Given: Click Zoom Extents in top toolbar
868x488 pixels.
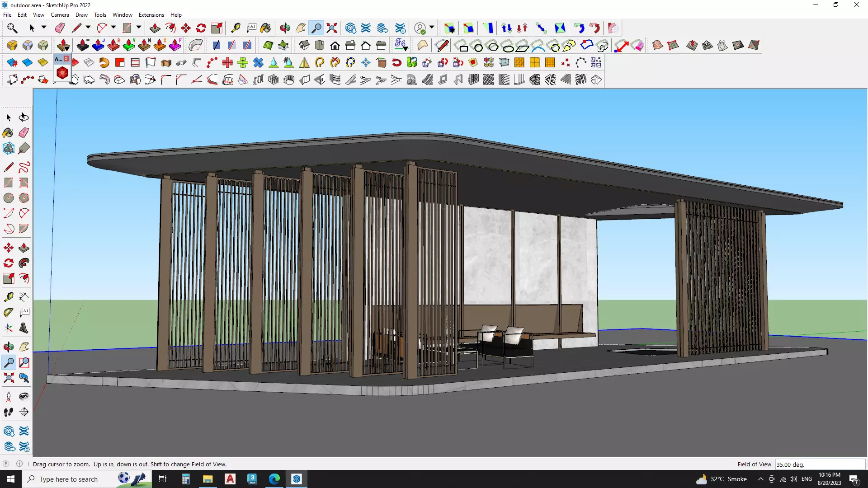Looking at the screenshot, I should [332, 28].
